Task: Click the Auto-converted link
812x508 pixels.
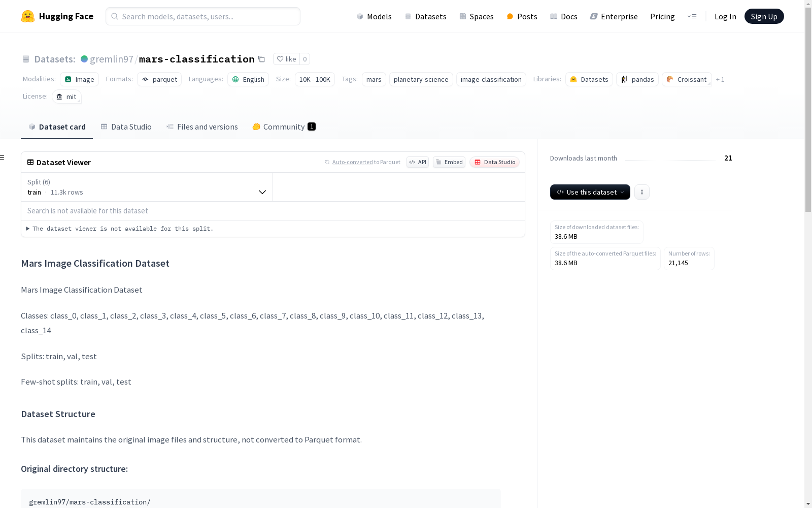Action: coord(353,162)
